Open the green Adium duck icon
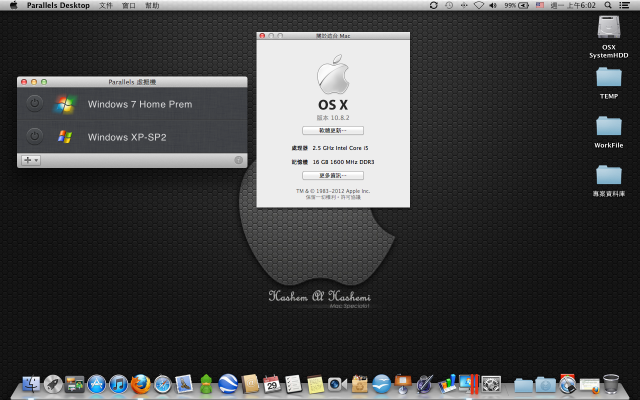This screenshot has width=640, height=400. [x=206, y=384]
